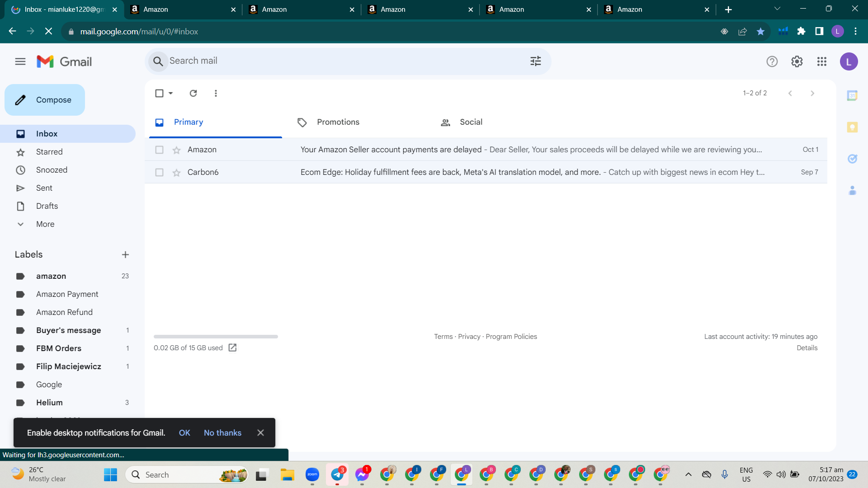Open File Explorer from the taskbar

tap(287, 474)
